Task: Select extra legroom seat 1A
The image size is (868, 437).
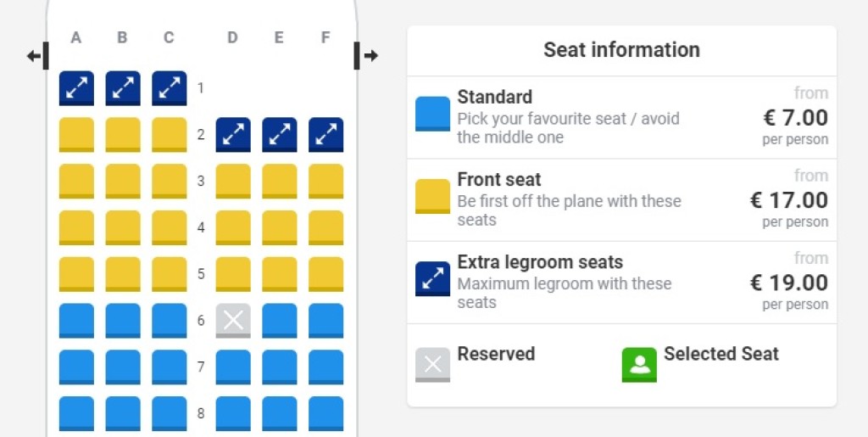Action: point(76,88)
